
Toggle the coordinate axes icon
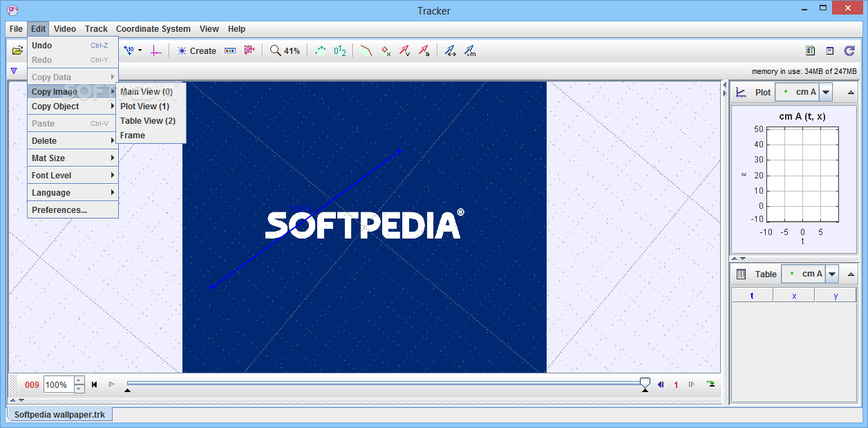point(155,50)
